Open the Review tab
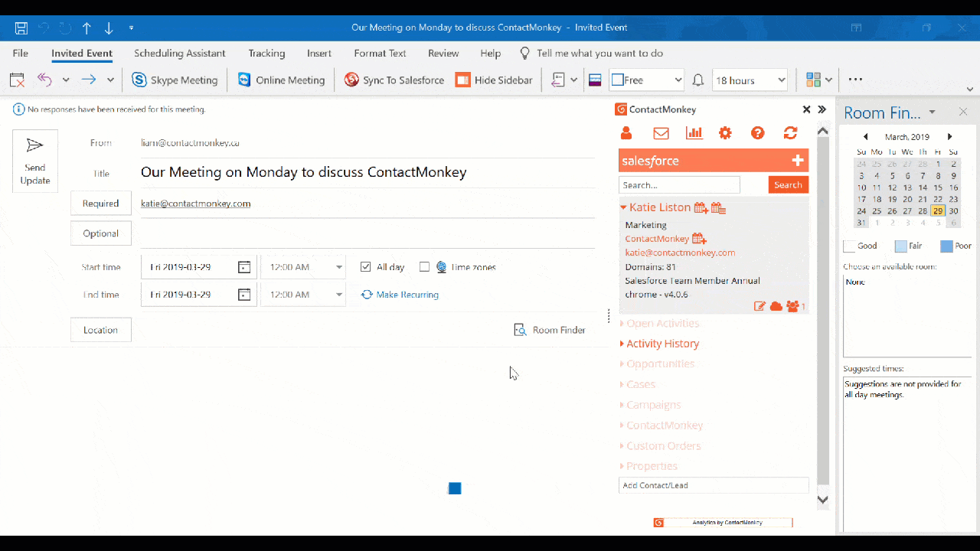The width and height of the screenshot is (980, 551). point(443,54)
